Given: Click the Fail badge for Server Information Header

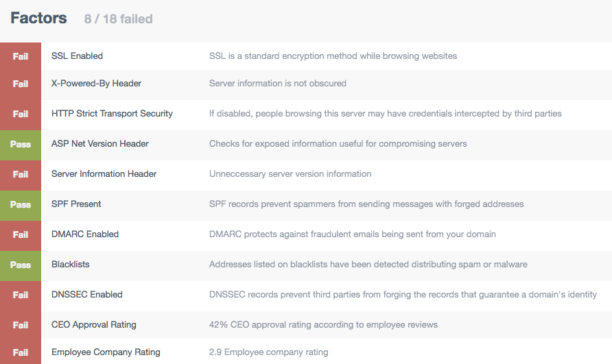Looking at the screenshot, I should (21, 174).
